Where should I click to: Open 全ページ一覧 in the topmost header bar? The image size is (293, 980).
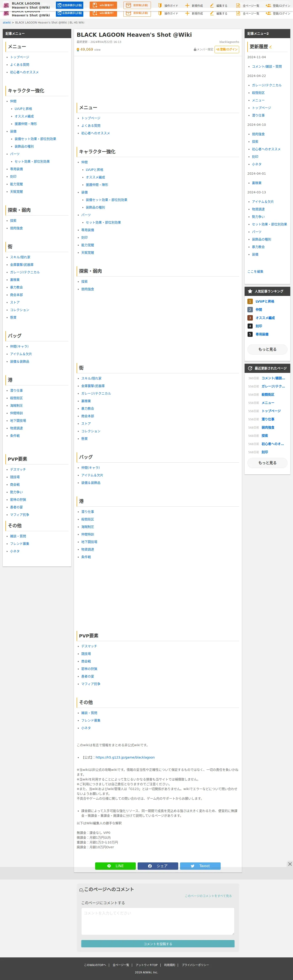(248, 6)
